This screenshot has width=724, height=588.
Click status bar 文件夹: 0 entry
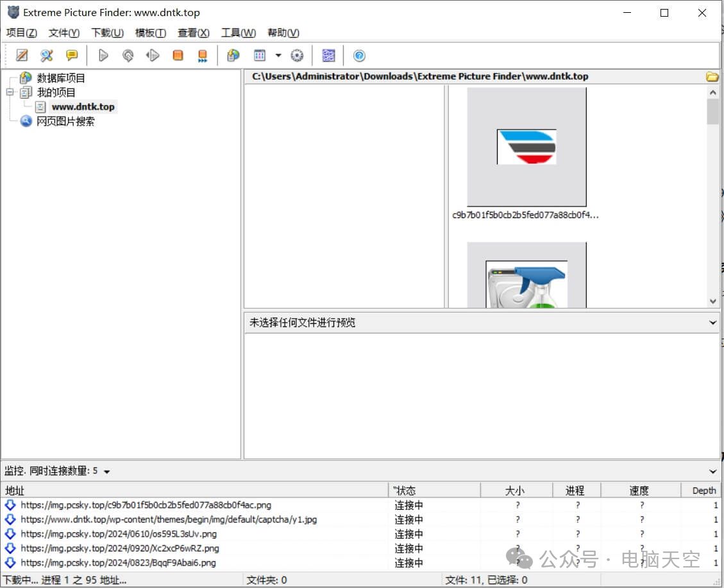click(266, 580)
